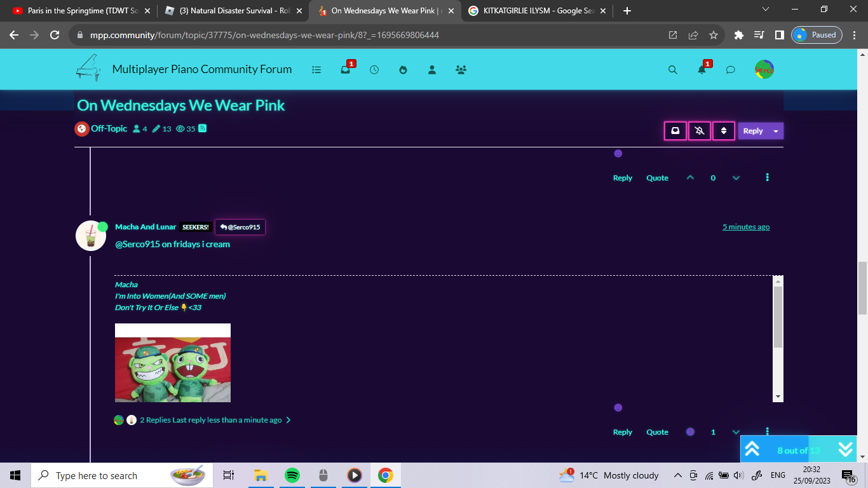Click Windows taskbar search box
This screenshot has height=488, width=868.
coord(121,475)
